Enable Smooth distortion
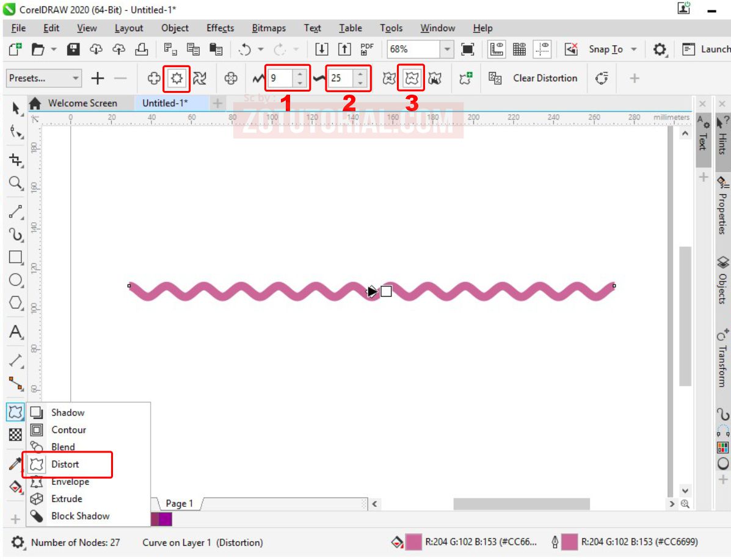Screen dimensions: 731x560 (411, 78)
